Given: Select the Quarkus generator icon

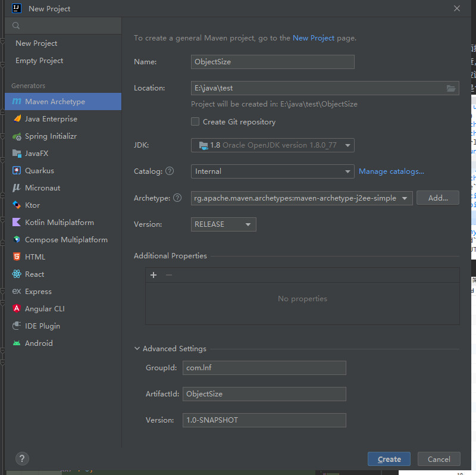Looking at the screenshot, I should coord(17,171).
